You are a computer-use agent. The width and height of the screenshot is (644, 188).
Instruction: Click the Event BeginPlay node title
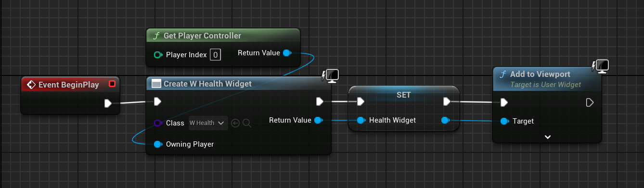click(69, 85)
